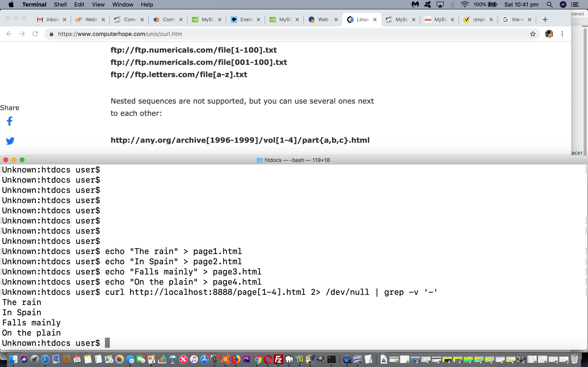Open System Preferences showing a notification badge
Screen dimensions: 588x367
click(215, 360)
